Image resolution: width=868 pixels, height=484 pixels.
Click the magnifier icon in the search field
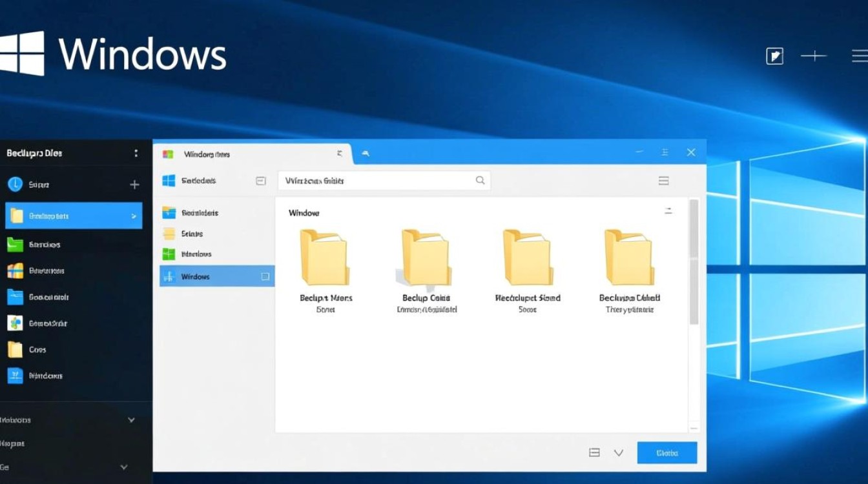pyautogui.click(x=480, y=181)
